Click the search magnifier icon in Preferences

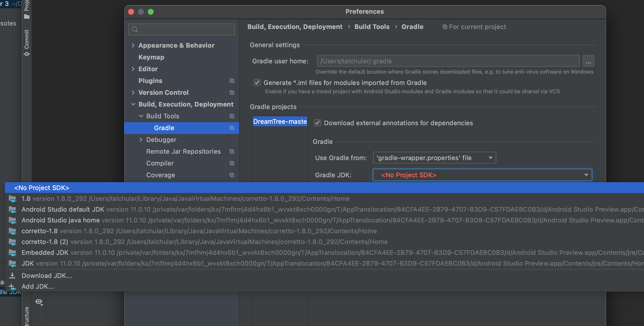135,29
